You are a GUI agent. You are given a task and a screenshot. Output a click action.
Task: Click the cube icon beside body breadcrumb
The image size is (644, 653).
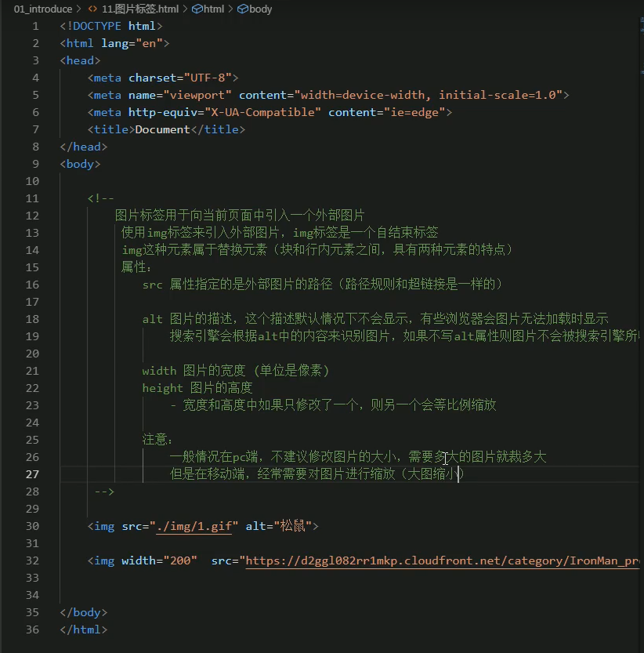coord(242,9)
